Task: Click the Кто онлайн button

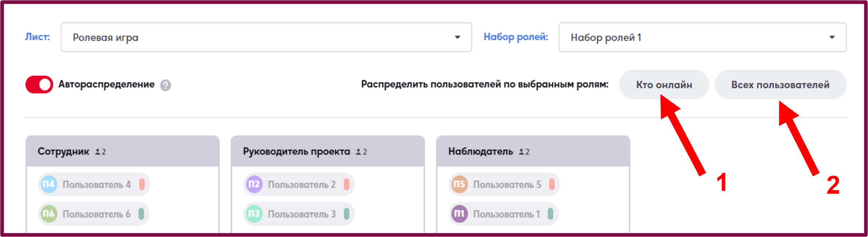Action: pyautogui.click(x=664, y=85)
